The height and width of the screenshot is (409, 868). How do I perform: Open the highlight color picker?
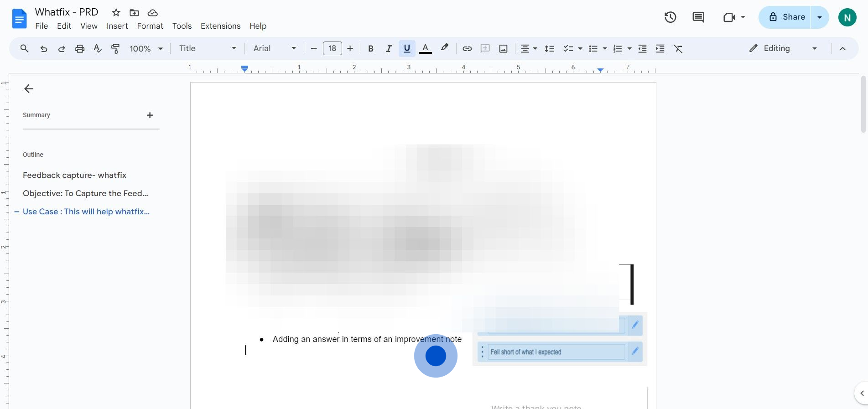tap(444, 48)
